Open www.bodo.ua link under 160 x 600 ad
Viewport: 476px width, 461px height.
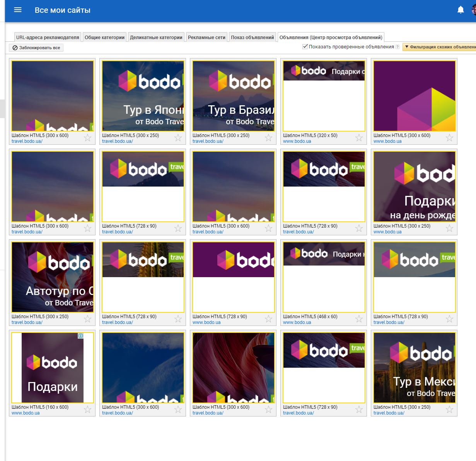point(26,413)
